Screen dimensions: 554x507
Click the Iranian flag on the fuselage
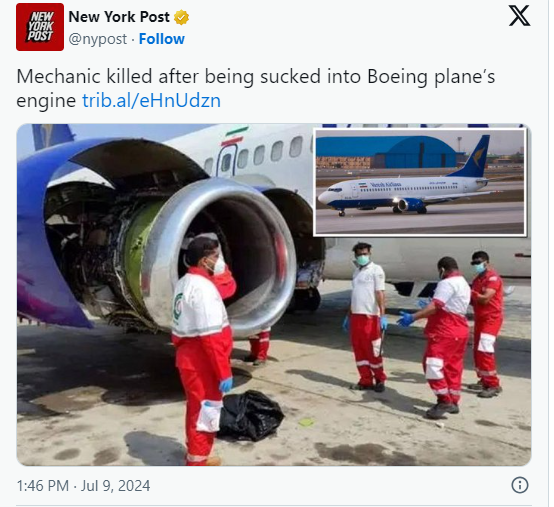coord(234,136)
